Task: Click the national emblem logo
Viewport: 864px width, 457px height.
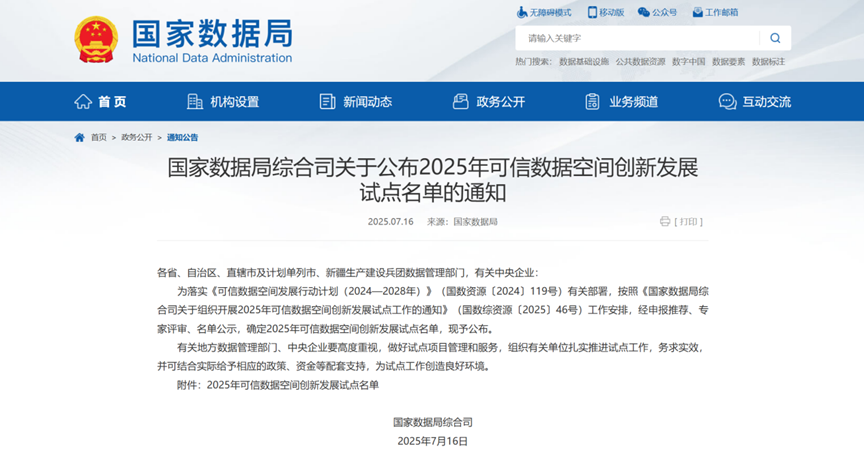Action: 96,39
